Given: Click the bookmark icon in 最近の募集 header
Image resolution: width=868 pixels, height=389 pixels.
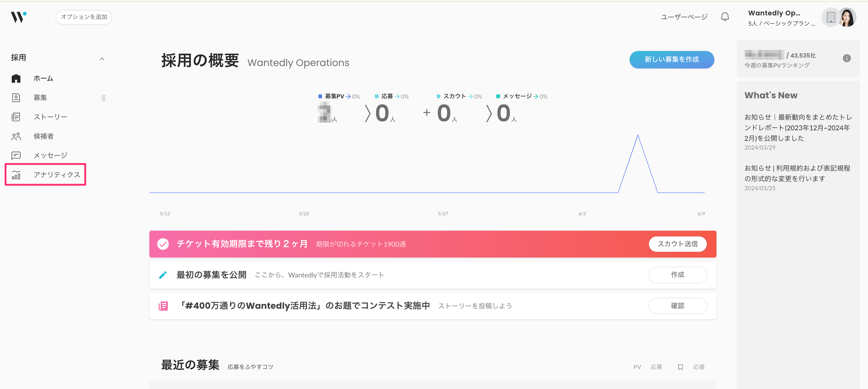Looking at the screenshot, I should coord(680,367).
